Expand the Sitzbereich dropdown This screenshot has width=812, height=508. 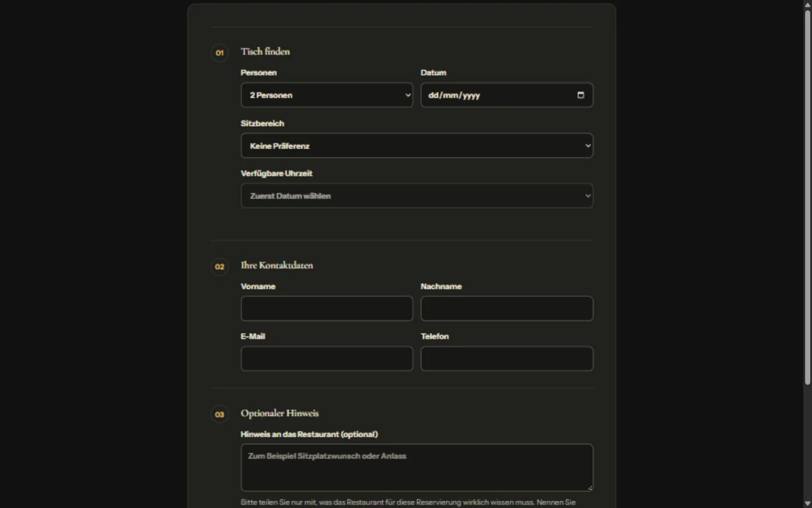point(417,145)
